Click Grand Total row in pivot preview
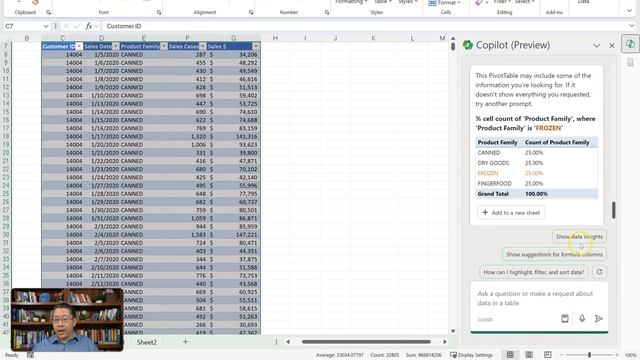This screenshot has width=640, height=360. pyautogui.click(x=536, y=194)
